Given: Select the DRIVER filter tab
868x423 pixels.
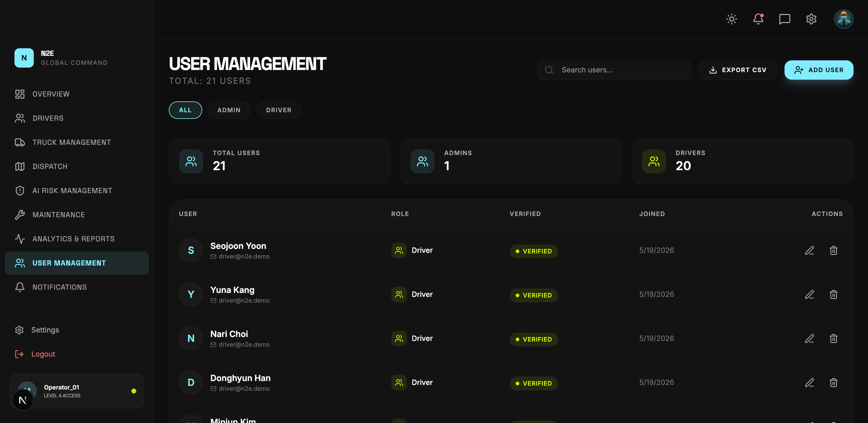Looking at the screenshot, I should [x=279, y=110].
